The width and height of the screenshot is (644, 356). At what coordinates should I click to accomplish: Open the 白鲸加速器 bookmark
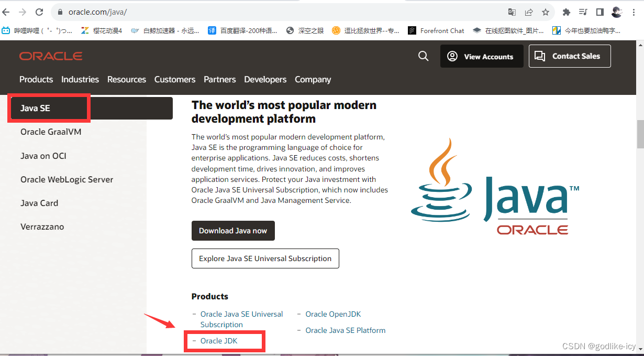tap(165, 30)
